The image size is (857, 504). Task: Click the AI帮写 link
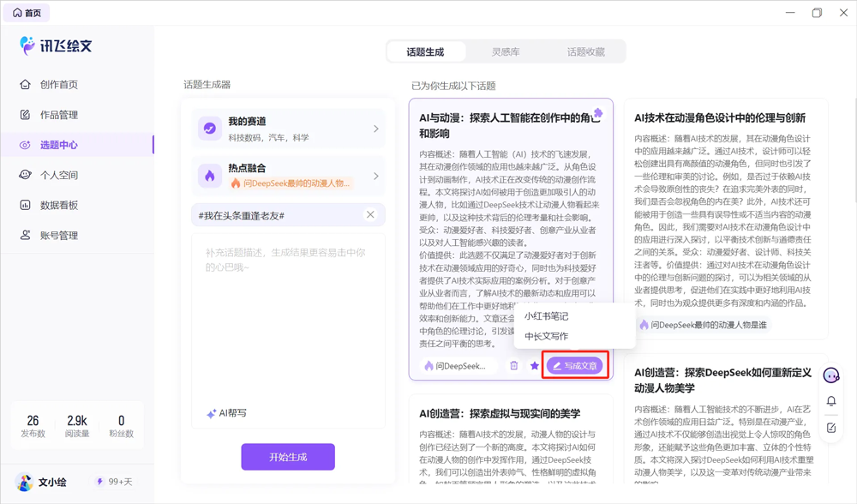click(x=227, y=413)
